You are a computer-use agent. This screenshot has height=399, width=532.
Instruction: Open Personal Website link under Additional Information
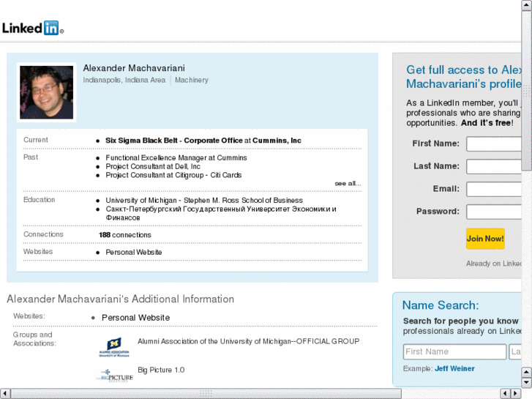click(135, 318)
